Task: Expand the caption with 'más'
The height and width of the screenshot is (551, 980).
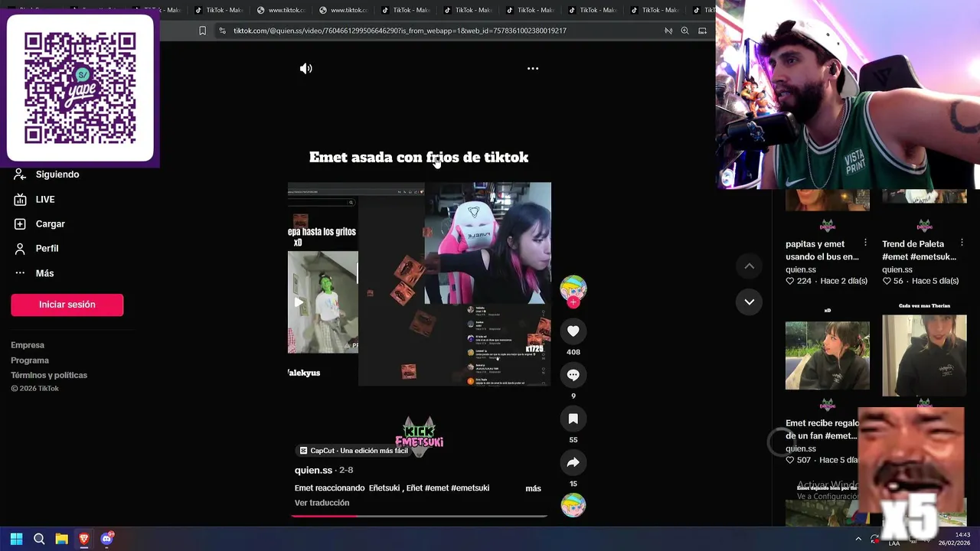Action: point(533,488)
